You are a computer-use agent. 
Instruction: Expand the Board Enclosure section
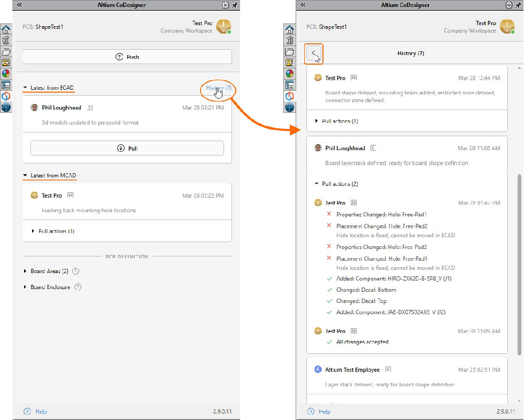coord(25,287)
